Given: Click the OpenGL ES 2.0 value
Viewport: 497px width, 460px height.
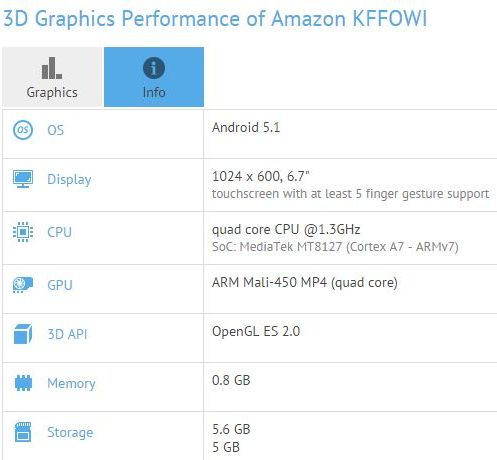Looking at the screenshot, I should (x=256, y=331).
